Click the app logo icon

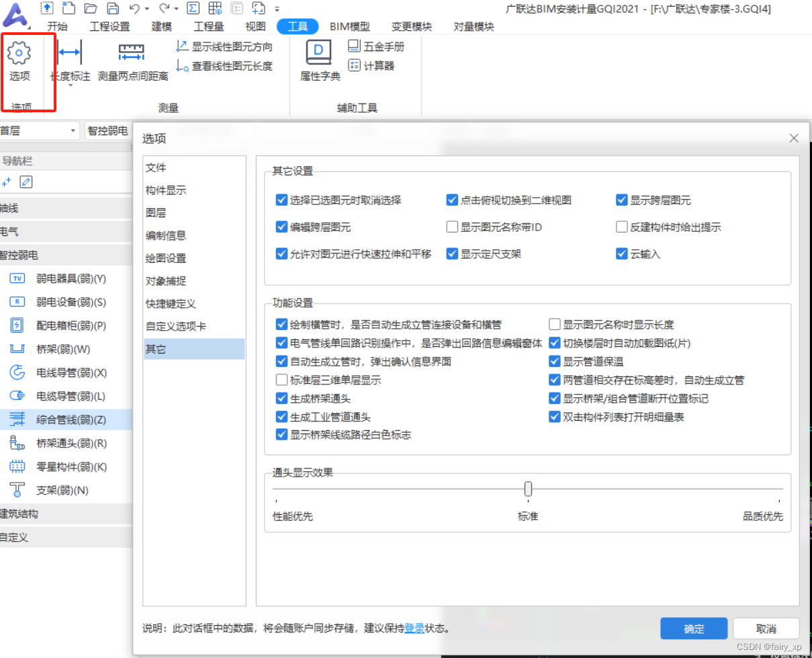[x=15, y=14]
